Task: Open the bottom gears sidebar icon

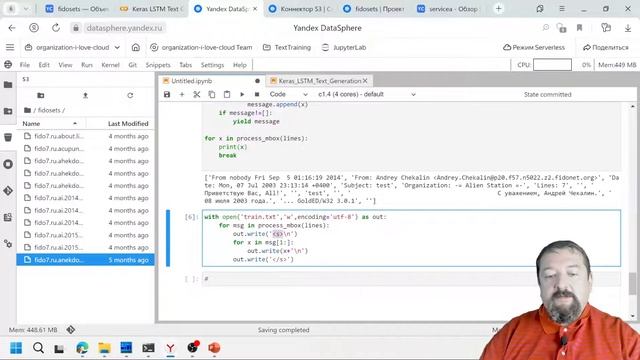Action: (x=8, y=244)
